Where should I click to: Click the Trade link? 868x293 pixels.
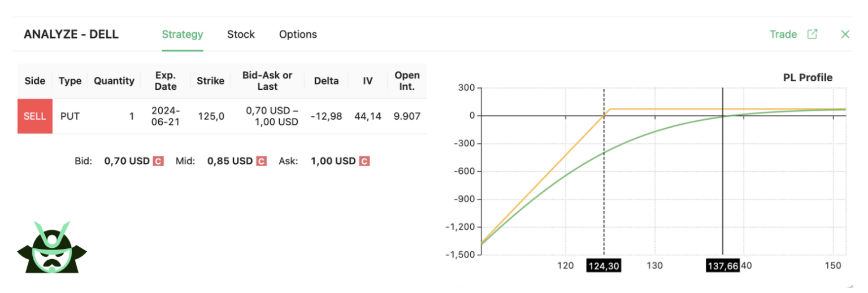[x=783, y=34]
